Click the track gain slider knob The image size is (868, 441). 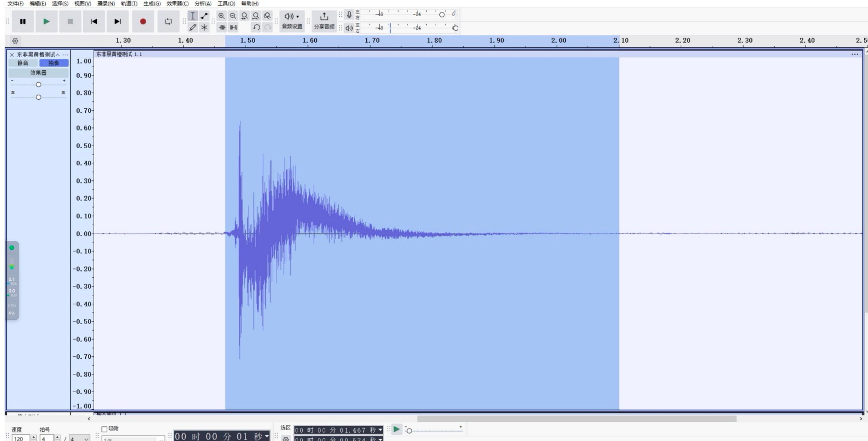(x=38, y=85)
